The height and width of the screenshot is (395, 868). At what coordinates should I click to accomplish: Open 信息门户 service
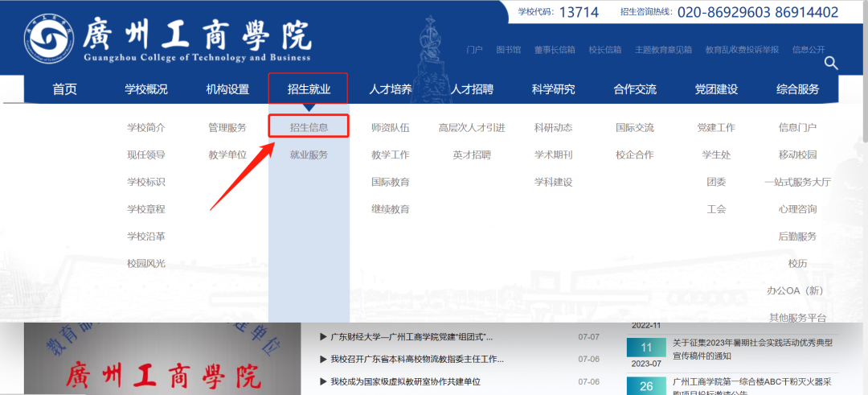click(798, 128)
